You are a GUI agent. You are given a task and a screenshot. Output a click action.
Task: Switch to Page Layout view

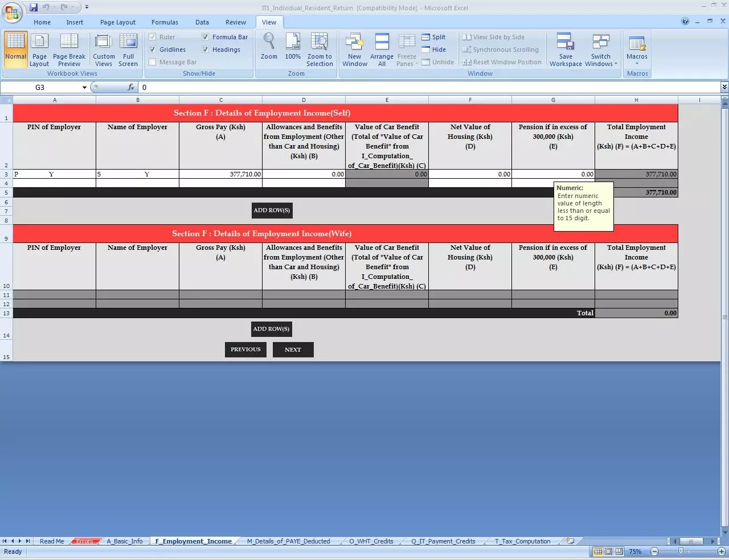click(x=39, y=50)
